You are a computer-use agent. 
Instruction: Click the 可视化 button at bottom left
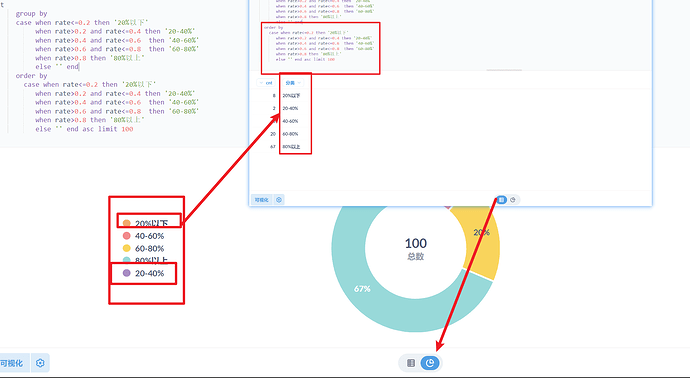(12, 363)
